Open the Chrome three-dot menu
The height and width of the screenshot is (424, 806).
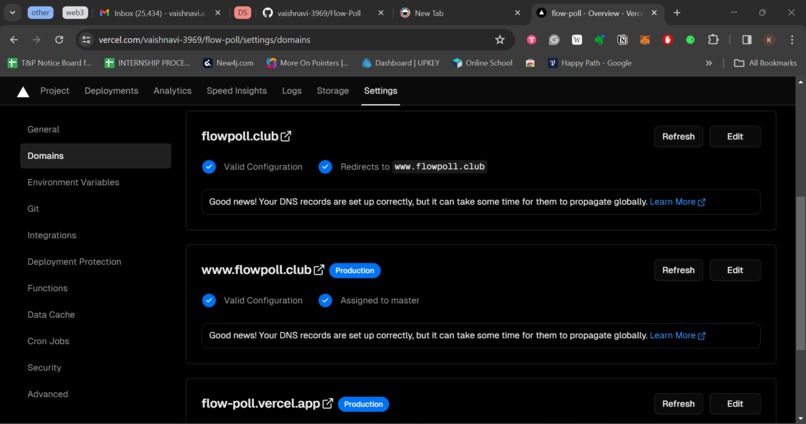coord(792,40)
